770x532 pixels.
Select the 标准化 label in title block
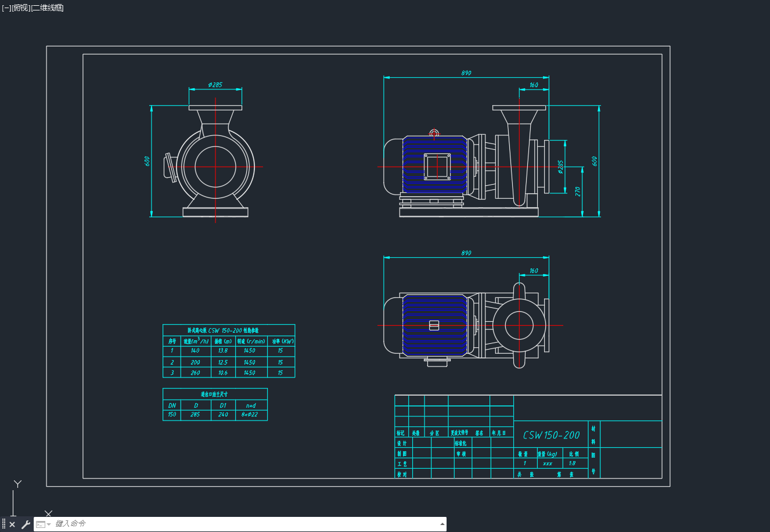[460, 443]
